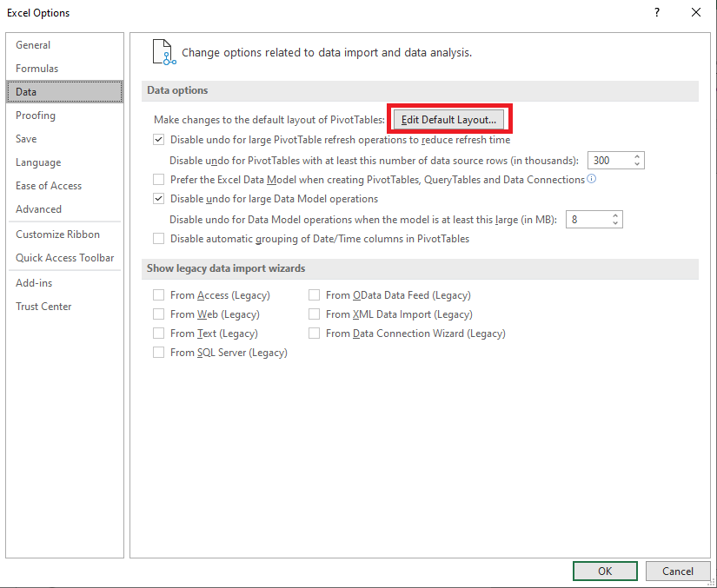This screenshot has width=717, height=588.
Task: Open the Advanced options category
Action: tap(64, 208)
